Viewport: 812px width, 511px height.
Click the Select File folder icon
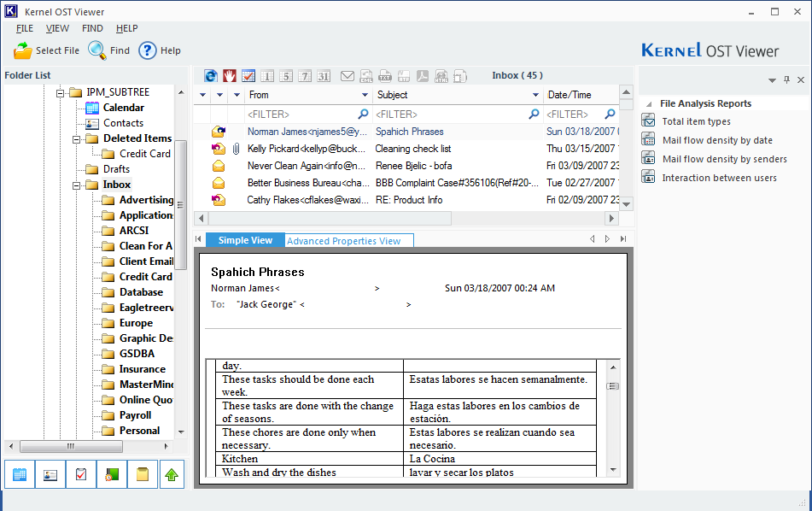click(x=23, y=50)
